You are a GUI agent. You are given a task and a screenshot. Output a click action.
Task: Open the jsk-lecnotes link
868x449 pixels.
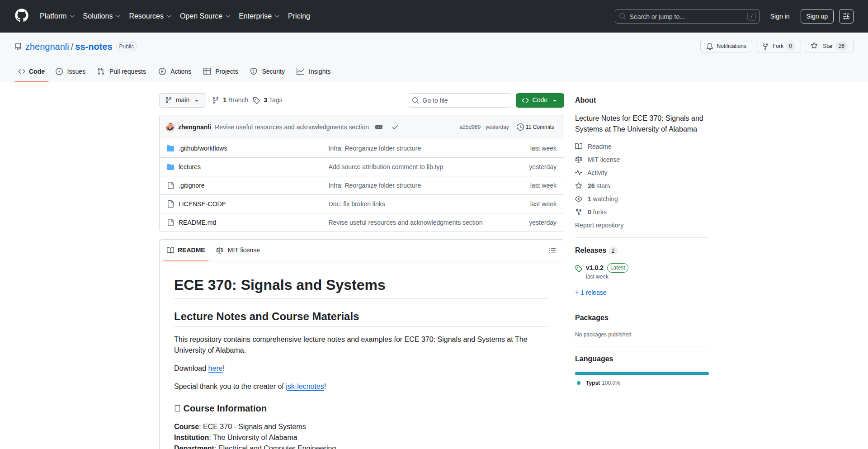(x=305, y=387)
